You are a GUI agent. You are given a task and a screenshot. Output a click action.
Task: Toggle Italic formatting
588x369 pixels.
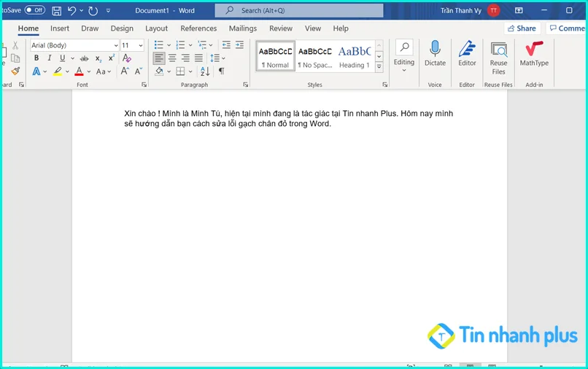tap(49, 58)
